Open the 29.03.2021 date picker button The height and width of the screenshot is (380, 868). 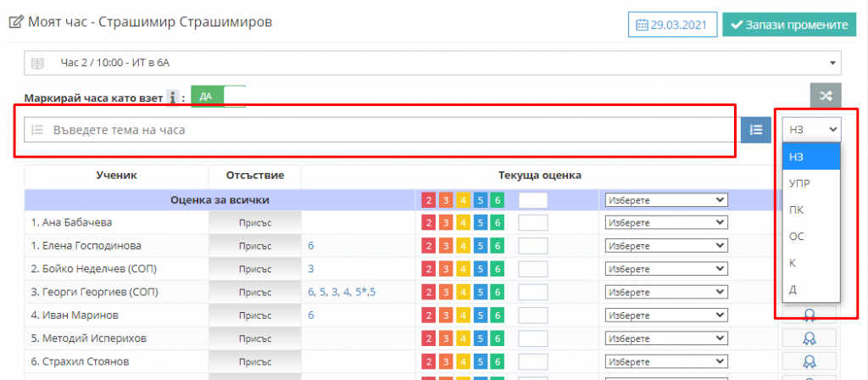pyautogui.click(x=672, y=25)
